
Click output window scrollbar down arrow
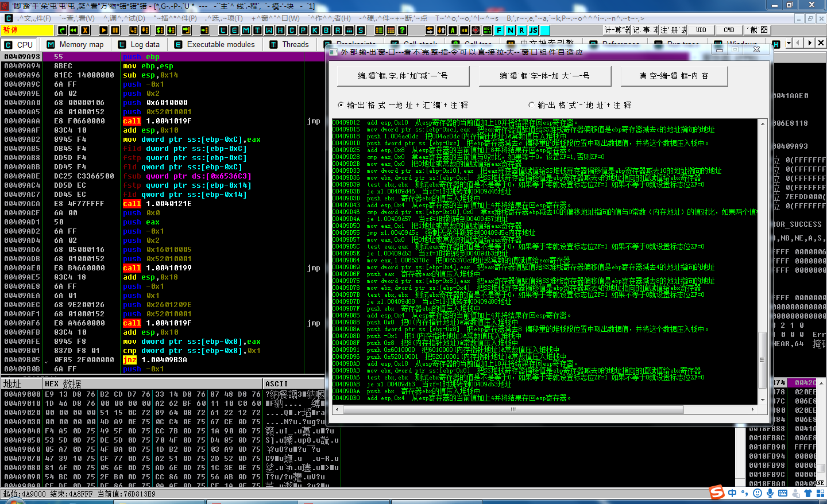[x=763, y=400]
